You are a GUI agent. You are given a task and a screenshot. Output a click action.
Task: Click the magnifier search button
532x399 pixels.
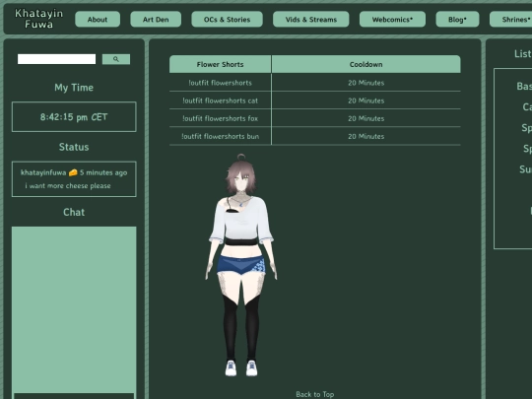pos(116,59)
